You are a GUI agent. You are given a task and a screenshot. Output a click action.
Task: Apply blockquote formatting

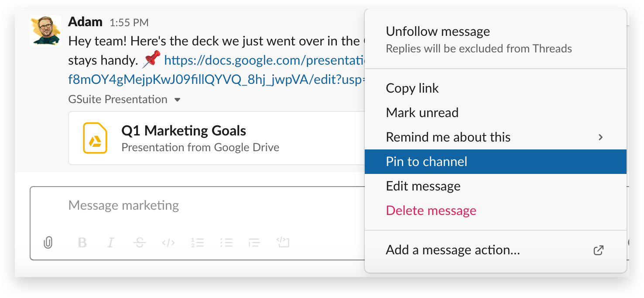[x=254, y=243]
